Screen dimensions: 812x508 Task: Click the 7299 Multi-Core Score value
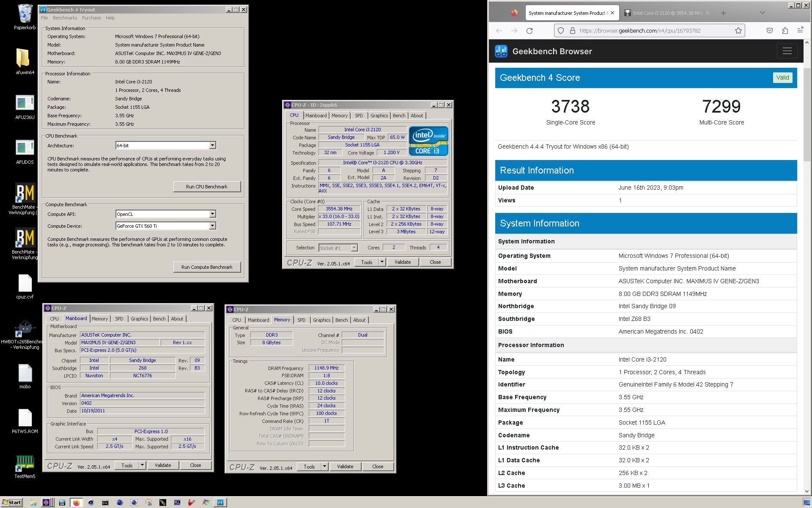(721, 106)
